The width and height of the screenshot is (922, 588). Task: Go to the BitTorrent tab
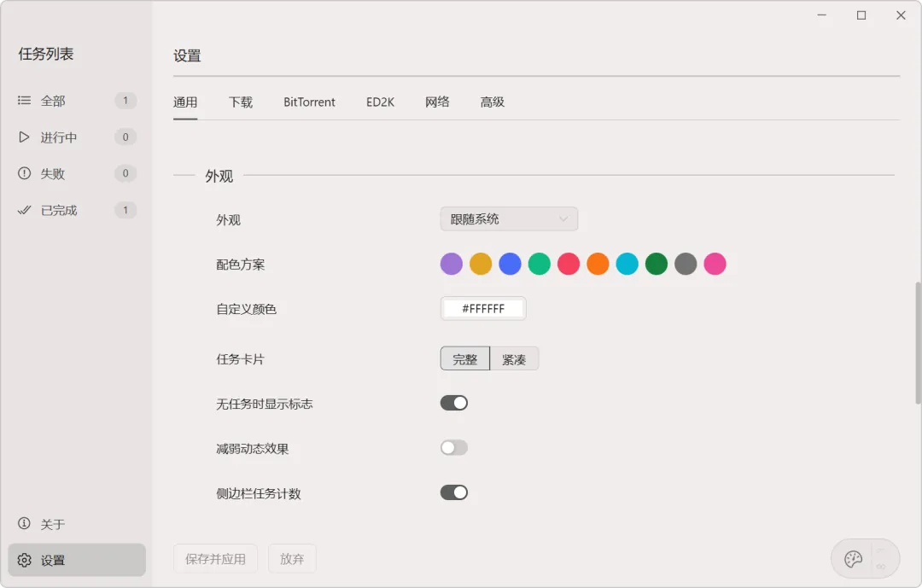(309, 102)
